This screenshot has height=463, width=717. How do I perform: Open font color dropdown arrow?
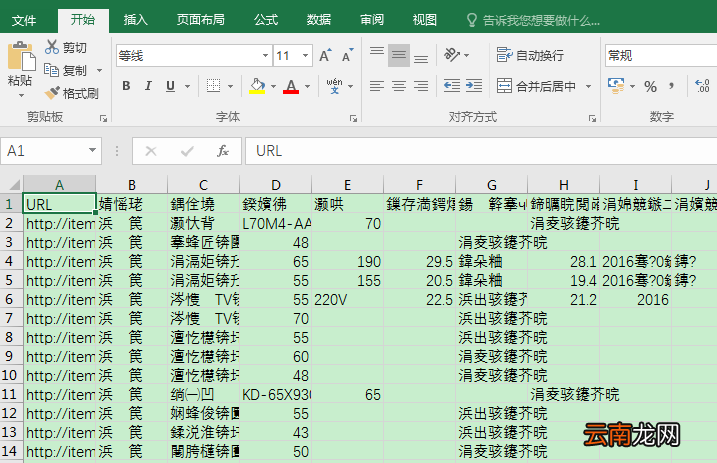tap(307, 86)
